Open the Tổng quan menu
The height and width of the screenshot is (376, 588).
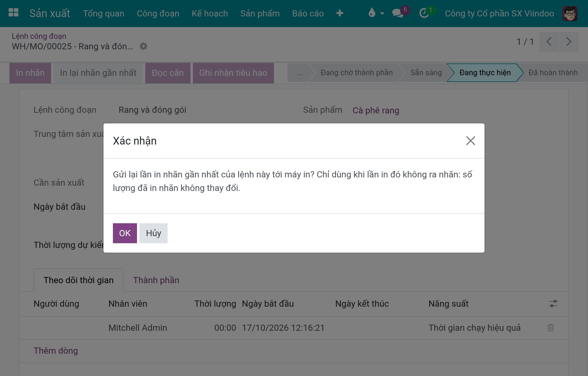(x=103, y=14)
